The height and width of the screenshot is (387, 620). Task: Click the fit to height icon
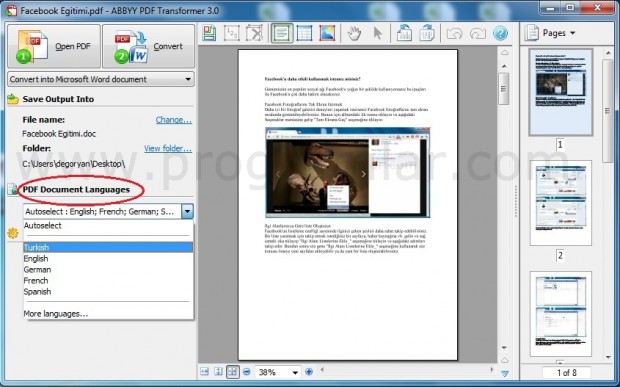[218, 372]
